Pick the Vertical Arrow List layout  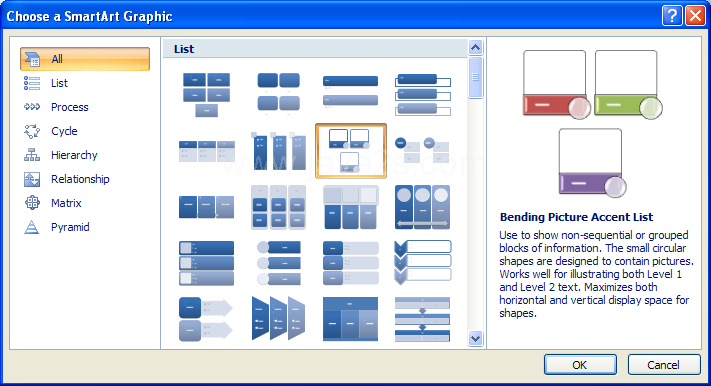coord(206,319)
